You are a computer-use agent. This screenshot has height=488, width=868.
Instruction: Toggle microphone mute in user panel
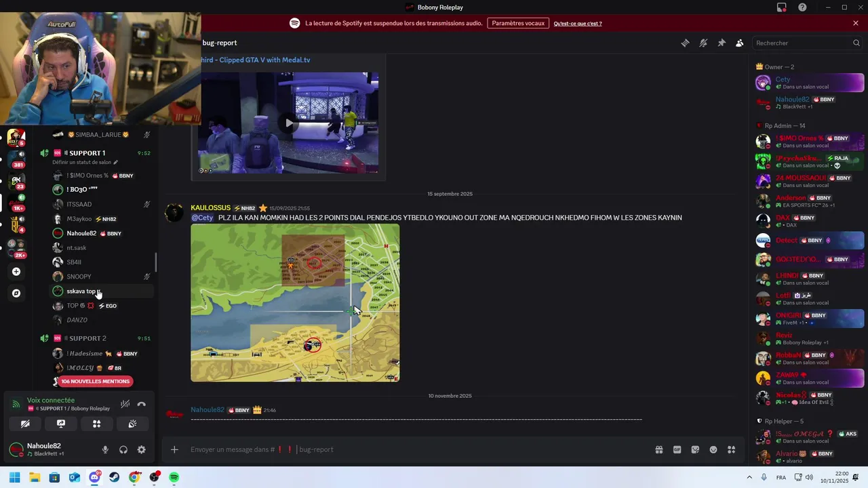tap(105, 449)
